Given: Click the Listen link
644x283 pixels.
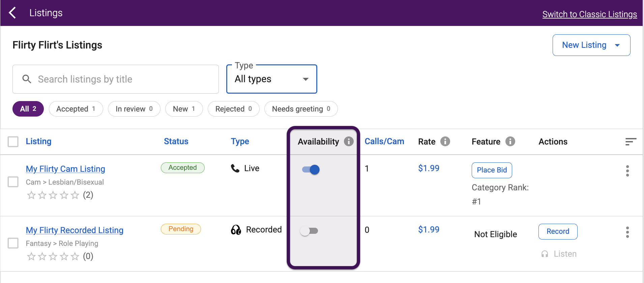Looking at the screenshot, I should 559,254.
